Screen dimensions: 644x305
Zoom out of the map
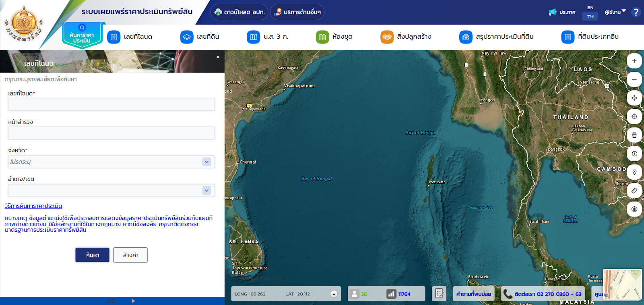point(634,79)
